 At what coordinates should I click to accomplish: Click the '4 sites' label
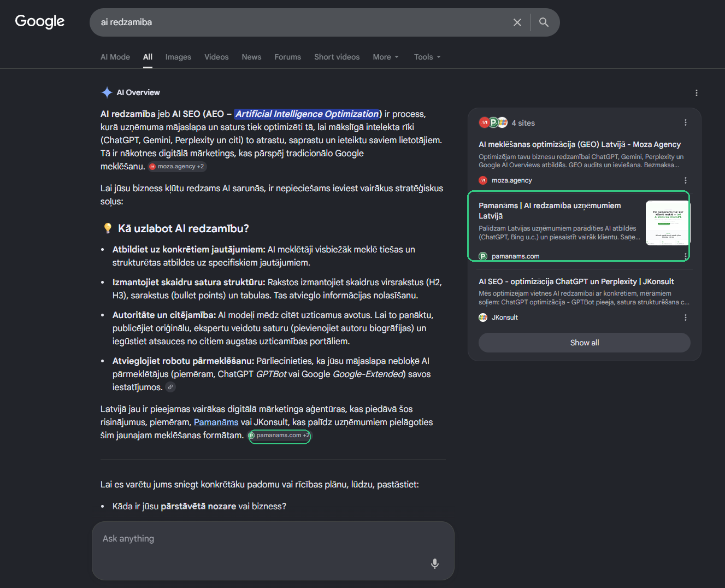[523, 123]
